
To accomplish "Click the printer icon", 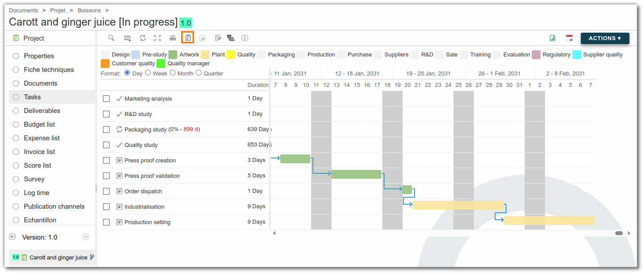I will tap(173, 38).
